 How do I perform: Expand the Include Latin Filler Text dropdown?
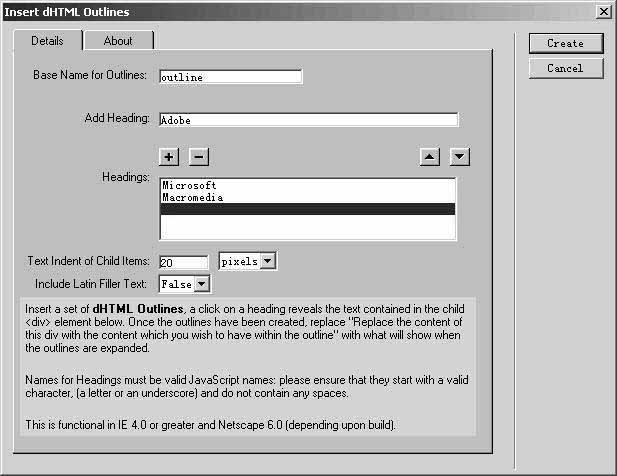(x=203, y=285)
